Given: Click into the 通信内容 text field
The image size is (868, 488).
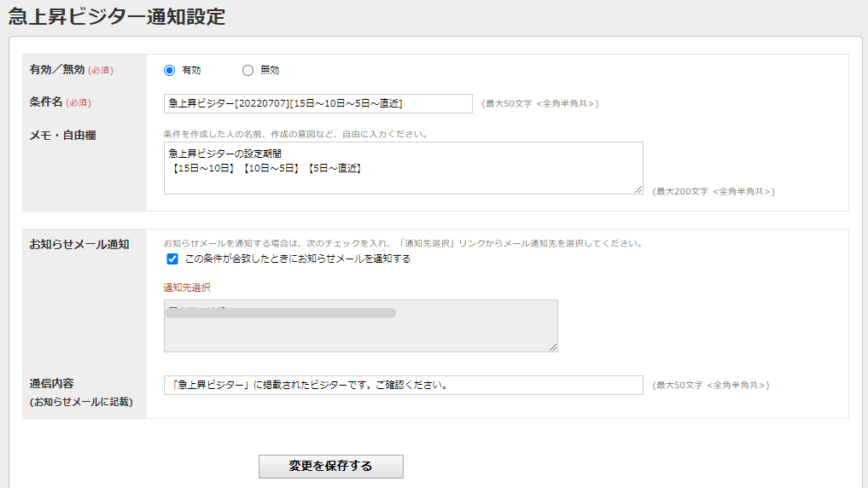Looking at the screenshot, I should click(x=403, y=386).
